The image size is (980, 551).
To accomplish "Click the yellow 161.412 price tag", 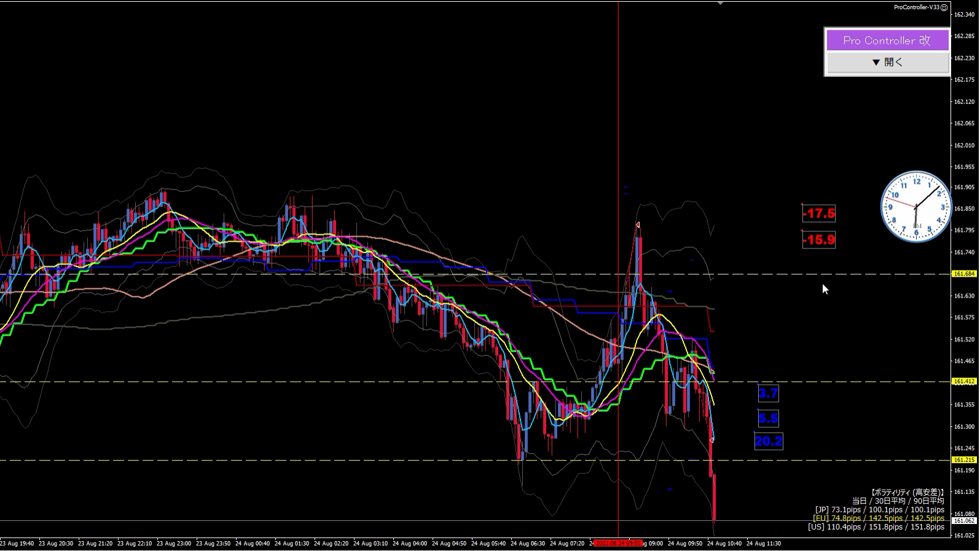I will (964, 381).
